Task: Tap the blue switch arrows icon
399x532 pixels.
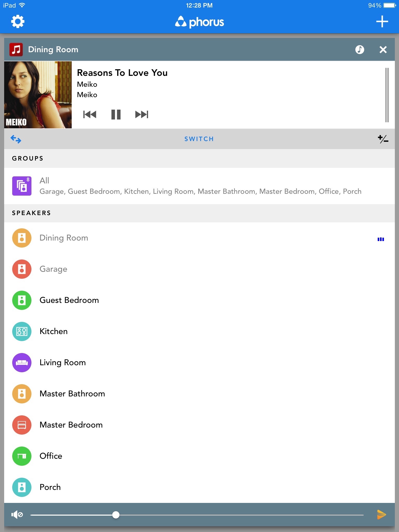Action: click(x=16, y=139)
